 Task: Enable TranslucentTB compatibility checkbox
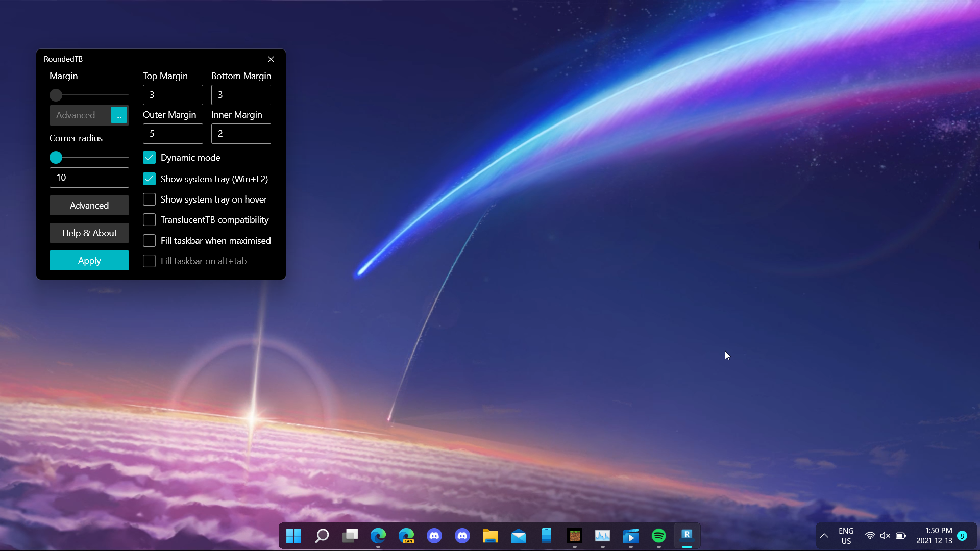point(149,220)
